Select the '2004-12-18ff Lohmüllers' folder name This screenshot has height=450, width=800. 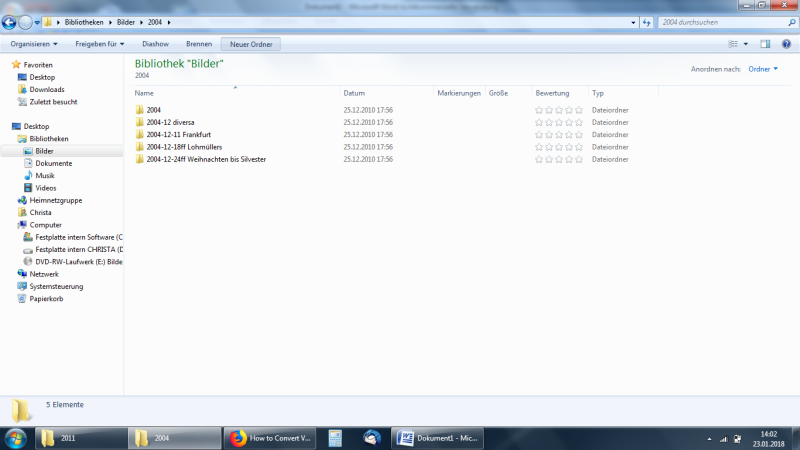click(x=184, y=147)
